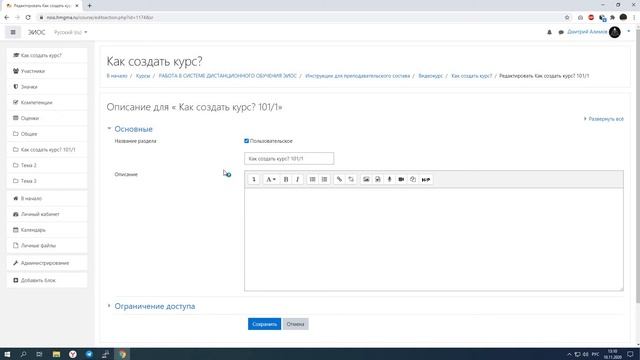Click inside the description editor text area
Image resolution: width=640 pixels, height=360 pixels.
coord(433,240)
